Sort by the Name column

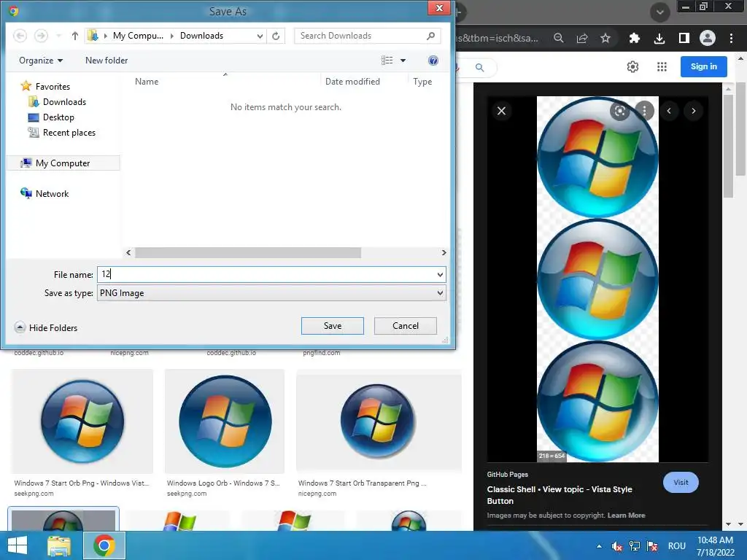[146, 82]
